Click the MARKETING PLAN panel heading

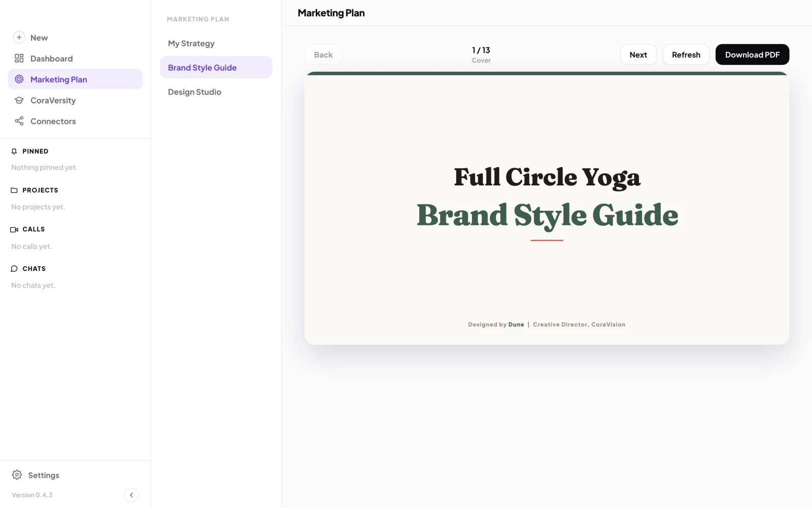198,19
